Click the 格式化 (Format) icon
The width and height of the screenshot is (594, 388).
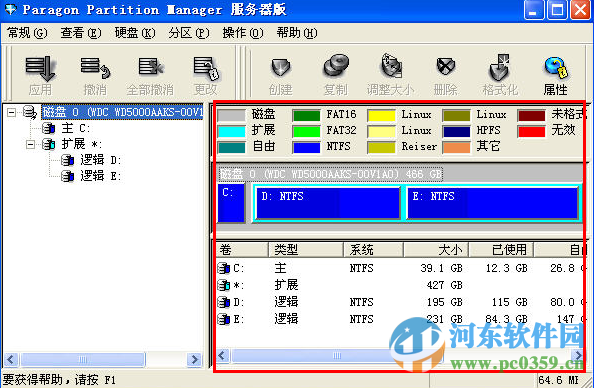[x=500, y=67]
